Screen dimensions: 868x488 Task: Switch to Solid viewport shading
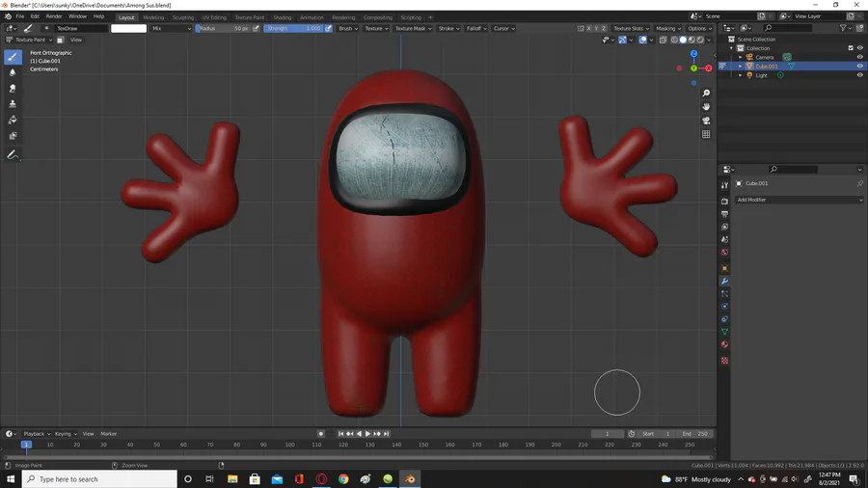683,40
